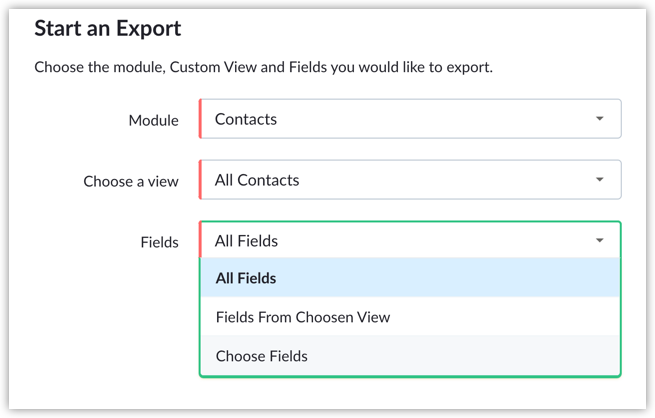
Task: Click red required marker on view field
Action: point(201,180)
